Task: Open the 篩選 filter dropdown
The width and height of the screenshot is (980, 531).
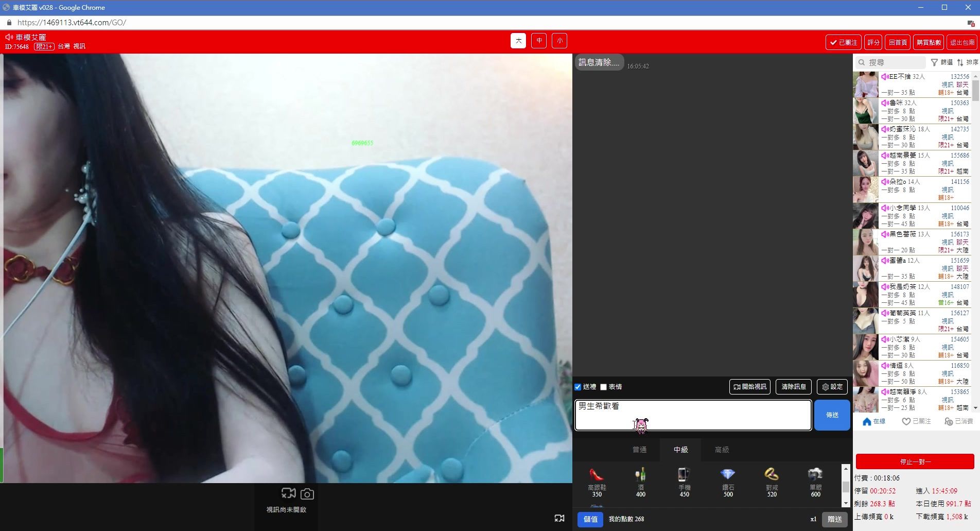Action: (x=941, y=62)
